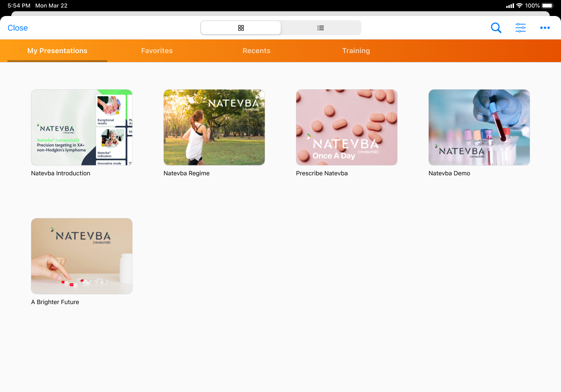Tap the battery icon in status bar
The height and width of the screenshot is (392, 561).
click(547, 6)
